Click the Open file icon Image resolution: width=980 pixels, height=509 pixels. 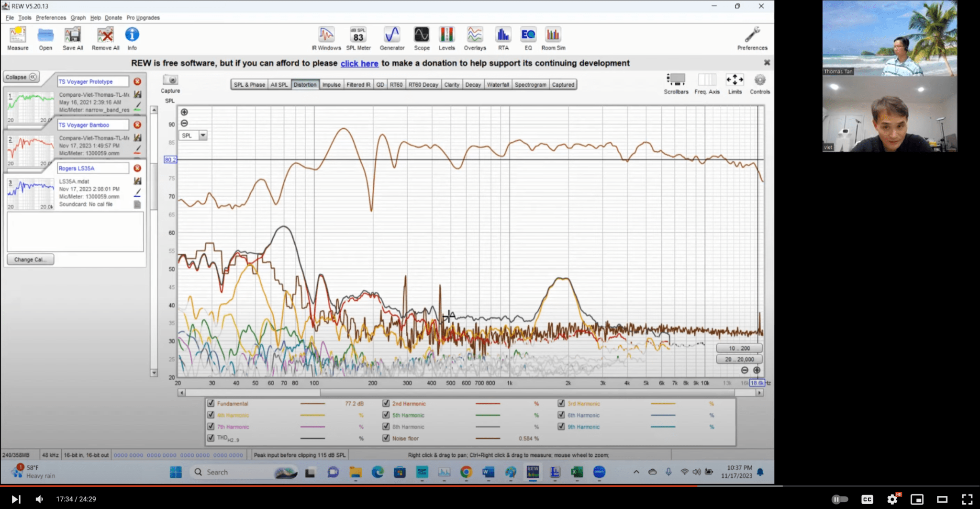pyautogui.click(x=45, y=38)
